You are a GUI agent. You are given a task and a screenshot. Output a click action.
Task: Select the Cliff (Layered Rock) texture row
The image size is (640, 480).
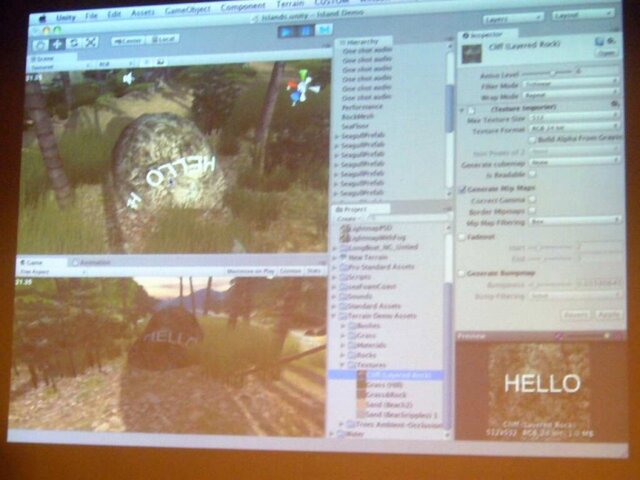[x=387, y=375]
